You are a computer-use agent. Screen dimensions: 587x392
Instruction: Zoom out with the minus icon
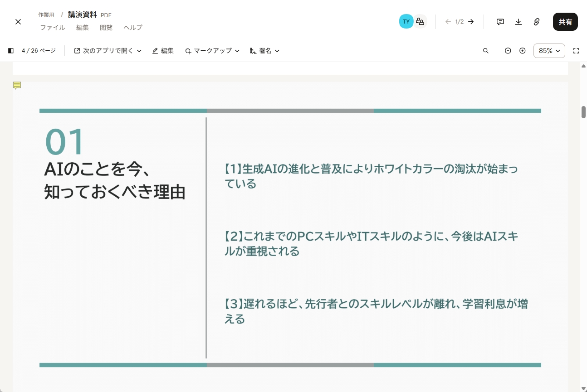tap(508, 51)
